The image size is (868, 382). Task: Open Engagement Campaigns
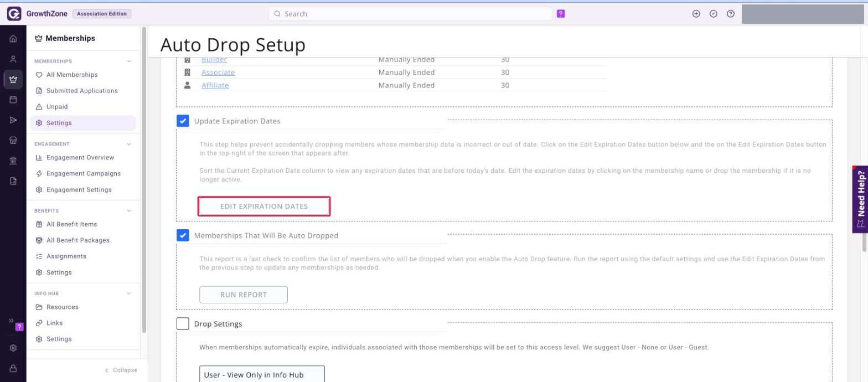point(82,173)
